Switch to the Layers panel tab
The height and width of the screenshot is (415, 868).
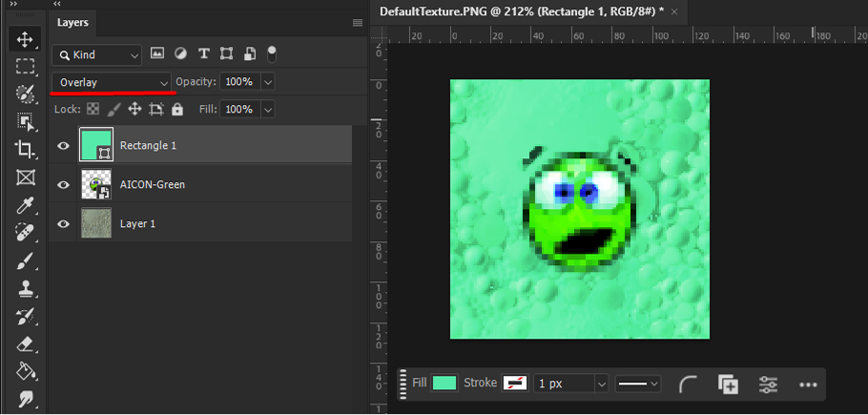coord(72,22)
